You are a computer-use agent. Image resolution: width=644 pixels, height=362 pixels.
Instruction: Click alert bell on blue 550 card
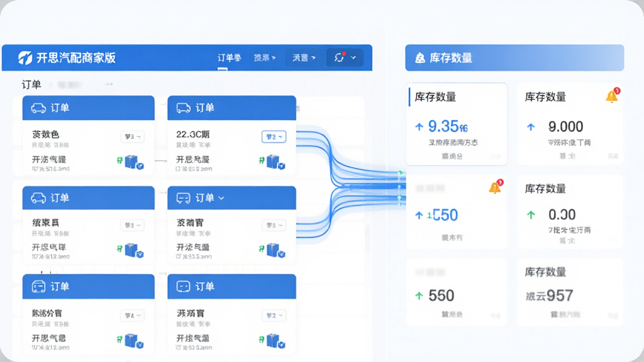(x=496, y=187)
